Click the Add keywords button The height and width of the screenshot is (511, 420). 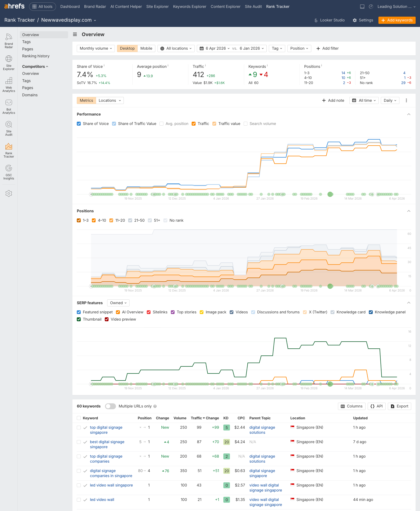point(397,20)
